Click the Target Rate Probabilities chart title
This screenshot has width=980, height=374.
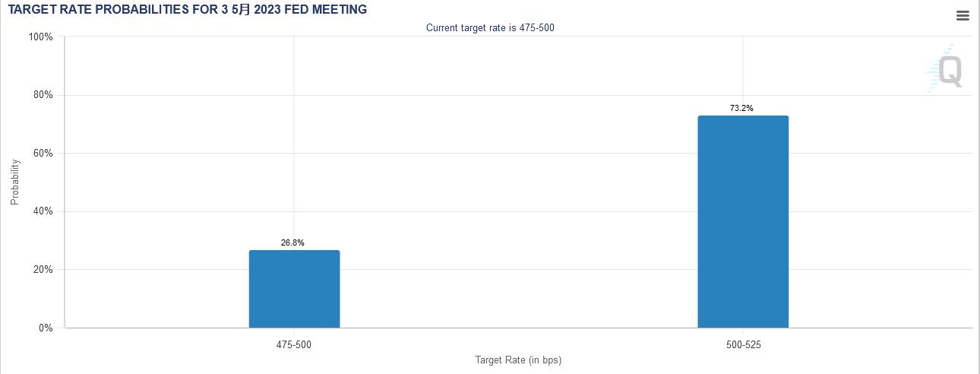pyautogui.click(x=188, y=10)
